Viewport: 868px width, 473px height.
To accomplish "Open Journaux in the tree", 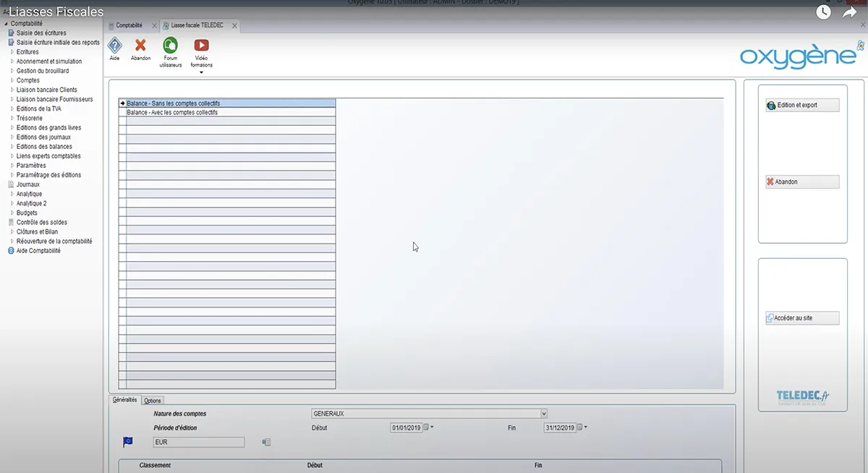I will point(27,184).
